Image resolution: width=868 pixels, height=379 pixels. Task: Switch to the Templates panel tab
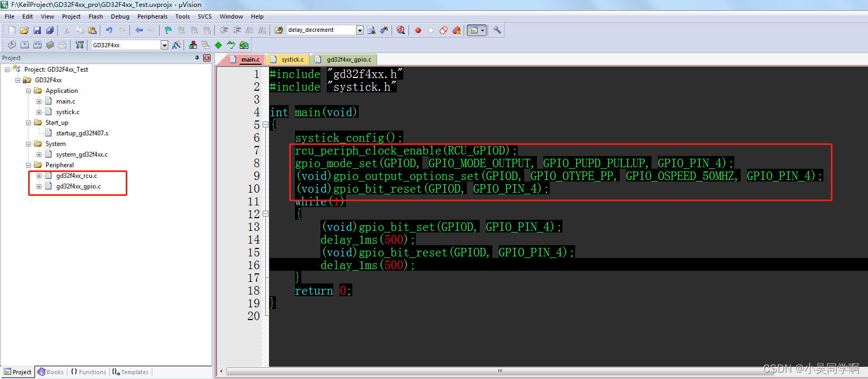131,372
